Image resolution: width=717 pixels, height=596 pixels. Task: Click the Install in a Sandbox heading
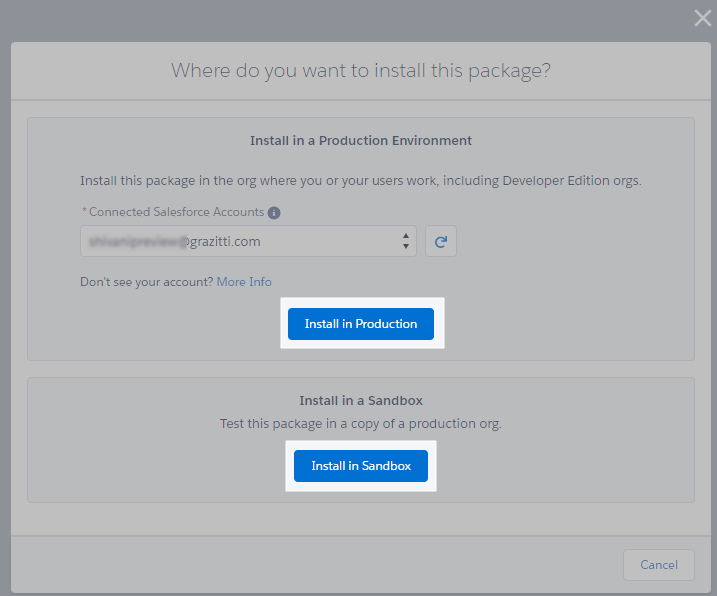[360, 401]
